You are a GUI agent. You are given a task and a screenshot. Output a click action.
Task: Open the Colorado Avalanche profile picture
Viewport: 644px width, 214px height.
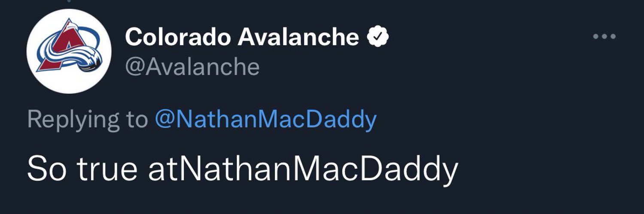coord(69,51)
